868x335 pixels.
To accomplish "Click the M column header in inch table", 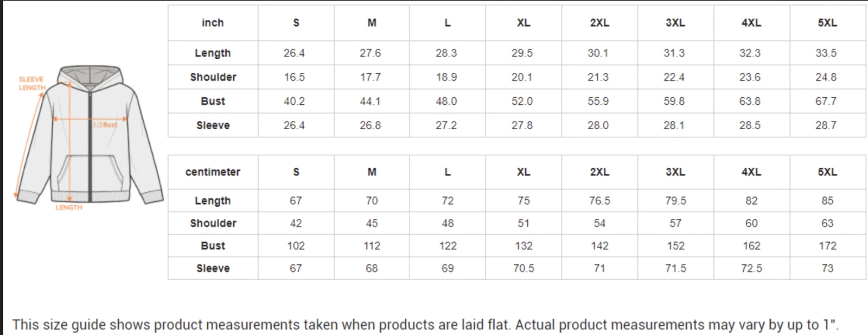I will 372,23.
